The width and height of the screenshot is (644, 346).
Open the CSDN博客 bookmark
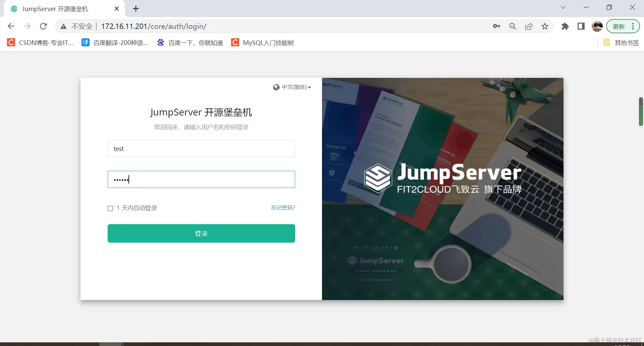pyautogui.click(x=40, y=43)
